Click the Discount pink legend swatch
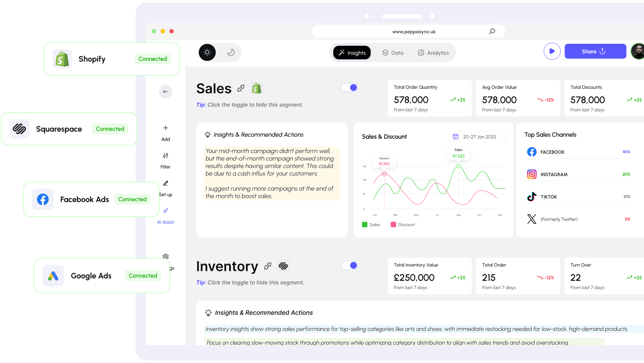The height and width of the screenshot is (363, 644). click(x=393, y=224)
